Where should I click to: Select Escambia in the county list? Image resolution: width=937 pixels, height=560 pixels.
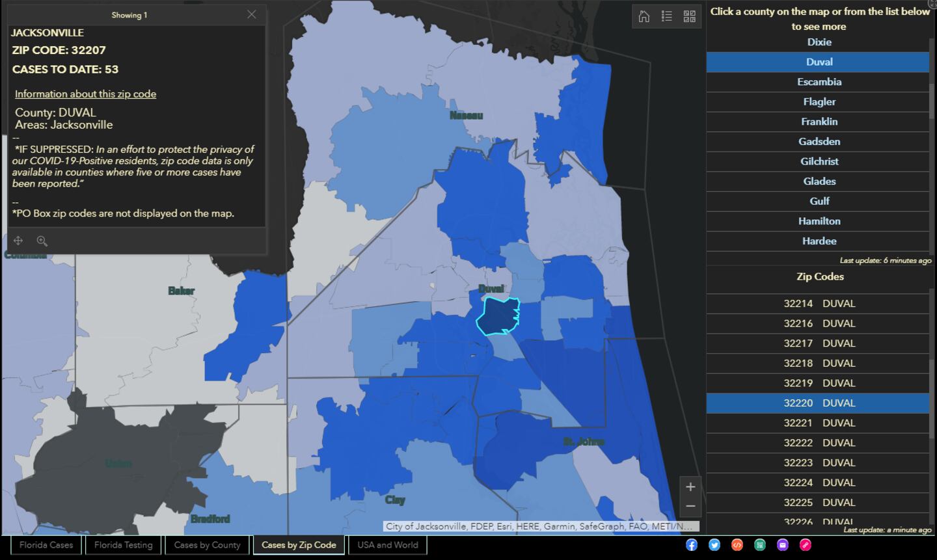click(819, 82)
